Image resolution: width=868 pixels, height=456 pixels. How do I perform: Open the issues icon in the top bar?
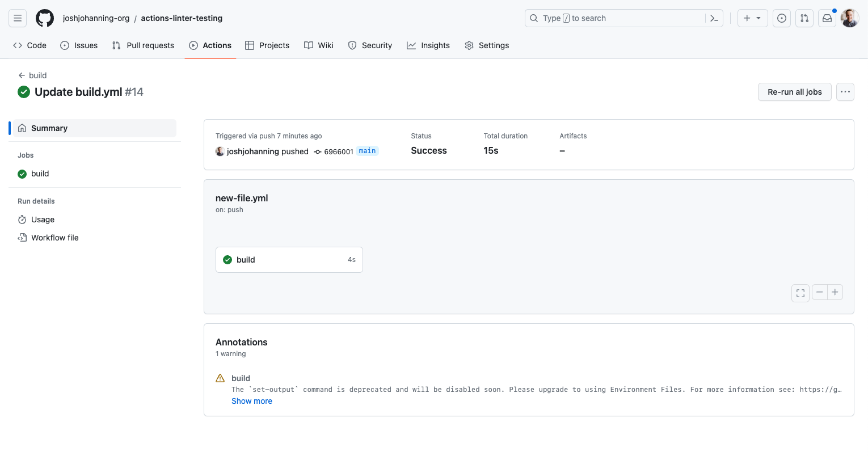point(781,18)
